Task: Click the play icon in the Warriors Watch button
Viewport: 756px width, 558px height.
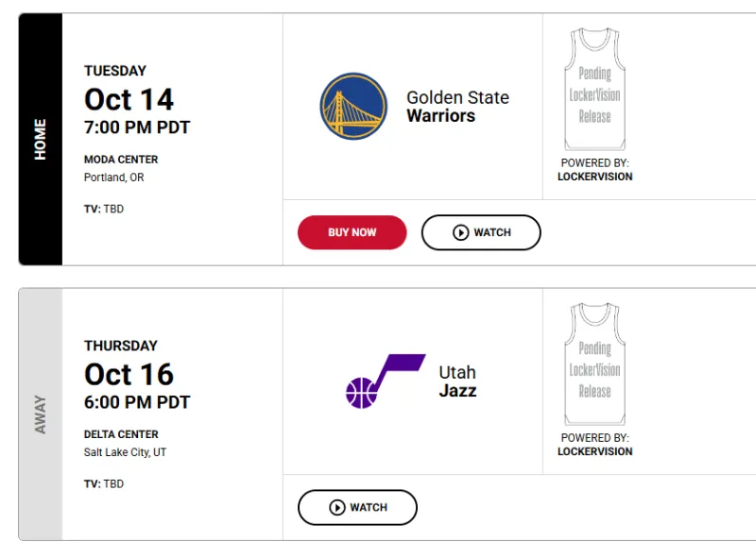Action: click(x=461, y=232)
